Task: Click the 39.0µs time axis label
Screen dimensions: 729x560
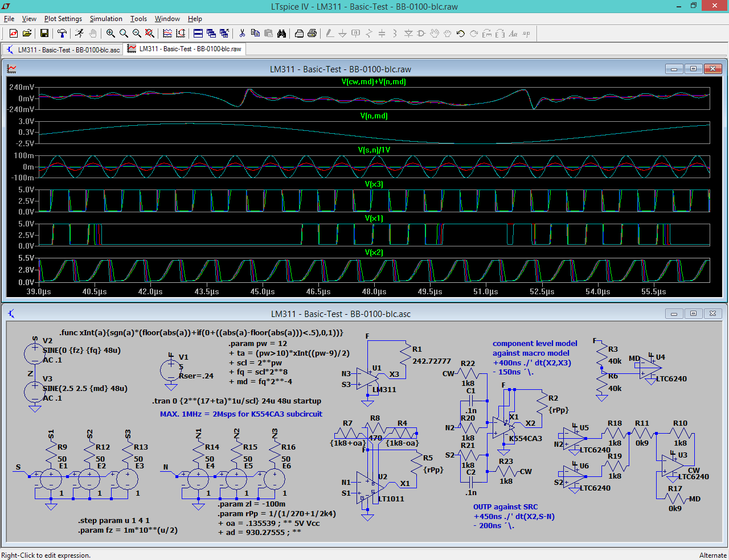Action: point(39,291)
